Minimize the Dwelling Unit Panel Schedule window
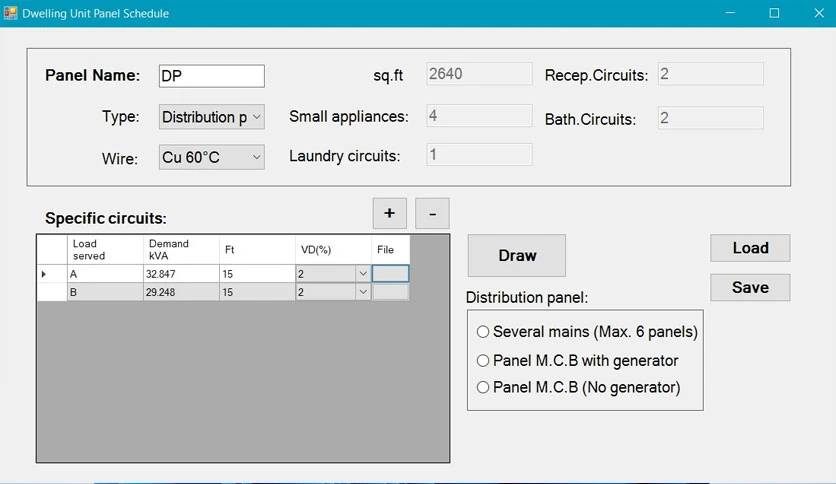 coord(730,13)
